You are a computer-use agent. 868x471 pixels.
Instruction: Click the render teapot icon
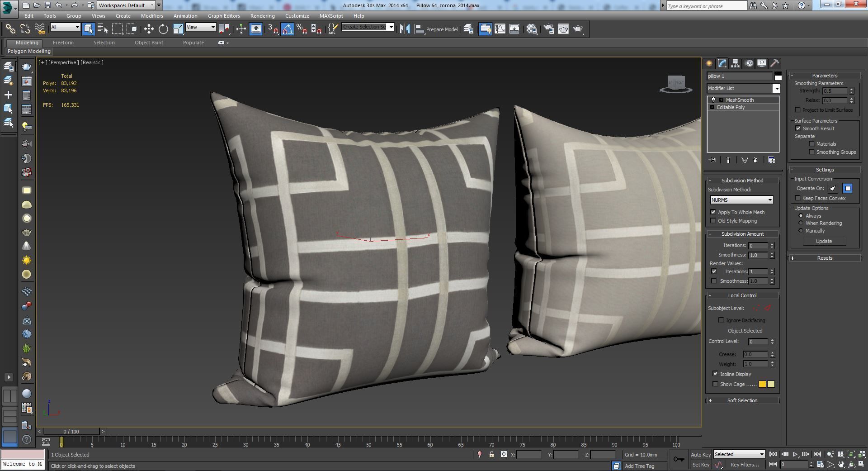click(x=578, y=29)
